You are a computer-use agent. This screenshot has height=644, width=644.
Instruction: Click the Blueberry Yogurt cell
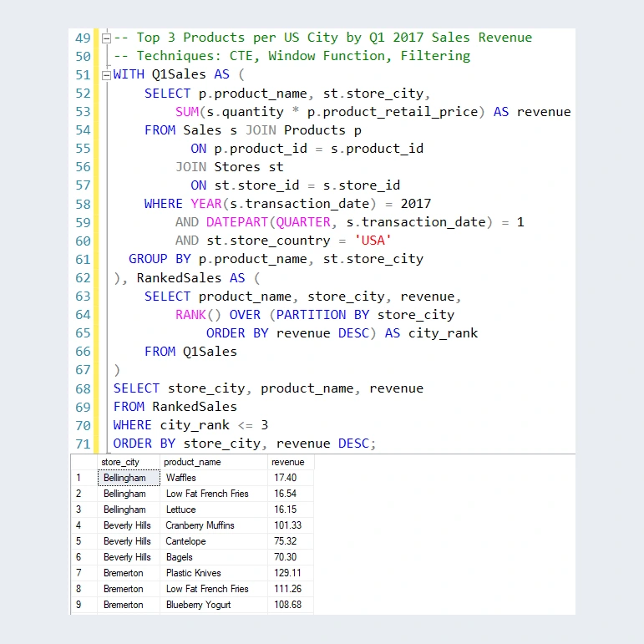coord(214,605)
